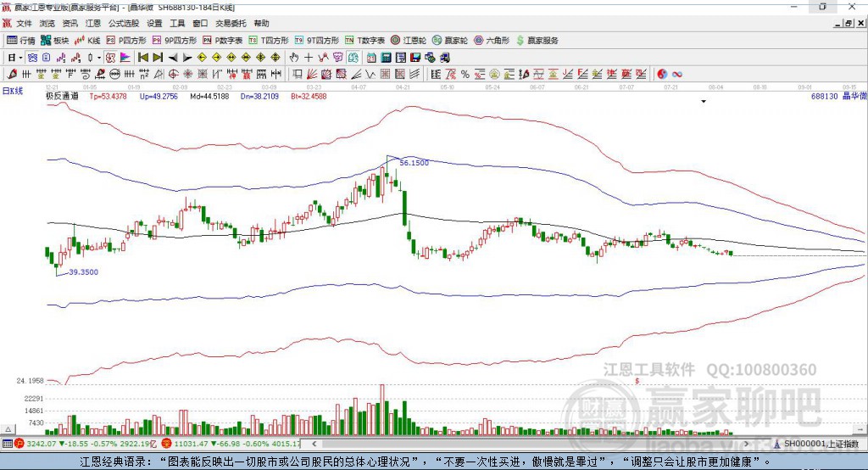
Task: Open 赢家服务 dollar-sign service button
Action: pyautogui.click(x=537, y=41)
